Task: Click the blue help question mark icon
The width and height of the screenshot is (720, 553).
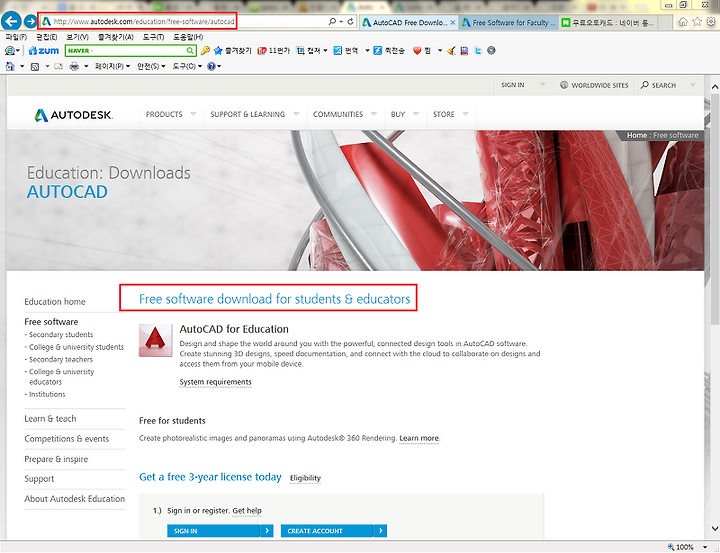Action: pos(211,67)
